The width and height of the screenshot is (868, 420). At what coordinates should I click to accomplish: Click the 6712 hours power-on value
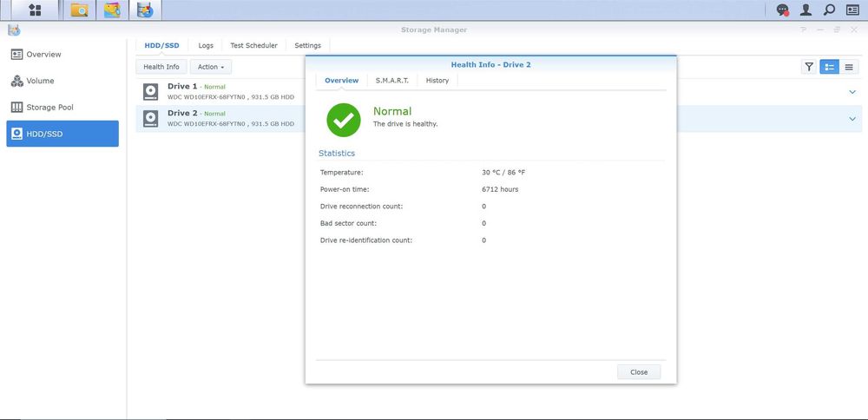pyautogui.click(x=501, y=189)
